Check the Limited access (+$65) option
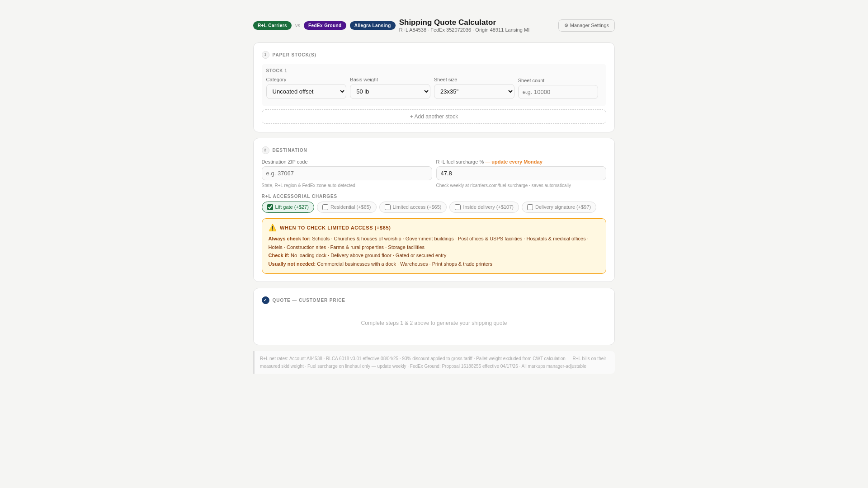 [x=387, y=207]
